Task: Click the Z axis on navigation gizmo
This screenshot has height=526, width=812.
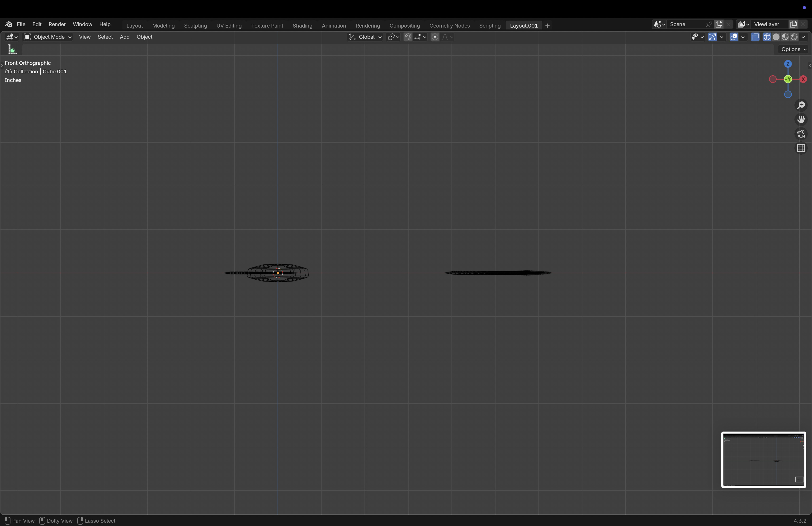Action: click(788, 64)
